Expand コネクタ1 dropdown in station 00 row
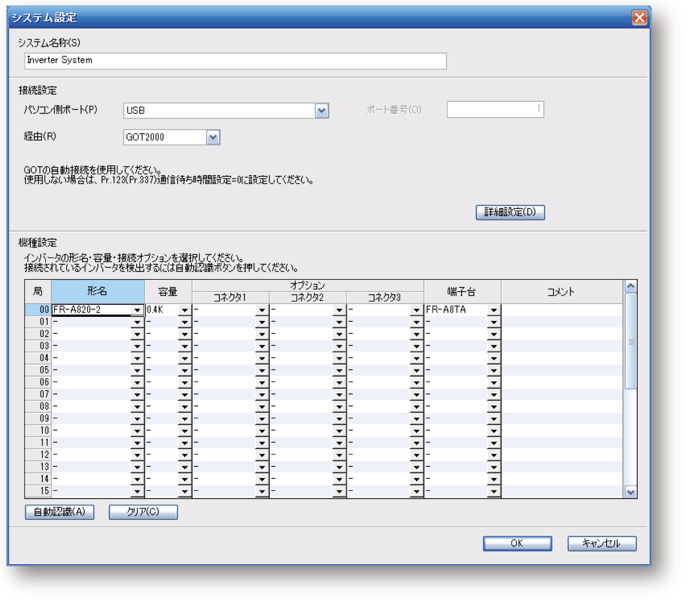The image size is (700, 602). [x=262, y=310]
